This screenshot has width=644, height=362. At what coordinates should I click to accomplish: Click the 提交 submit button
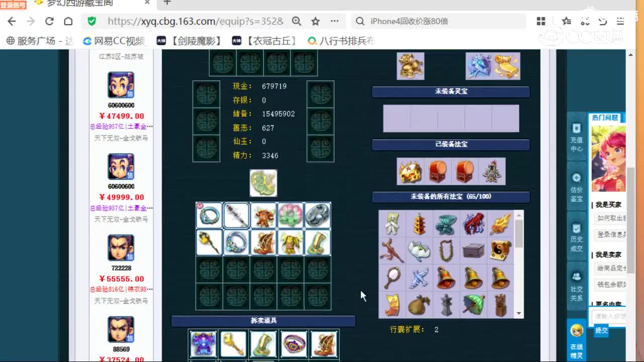601,330
